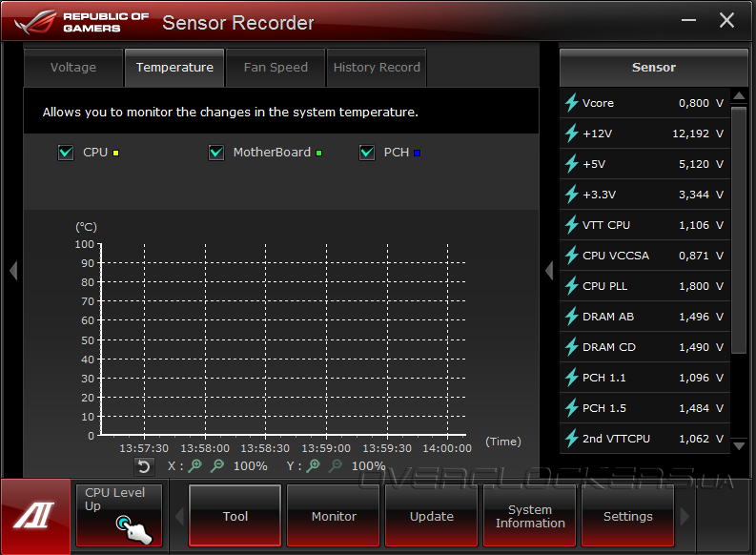Zoom out on the X axis
756x555 pixels.
[217, 465]
